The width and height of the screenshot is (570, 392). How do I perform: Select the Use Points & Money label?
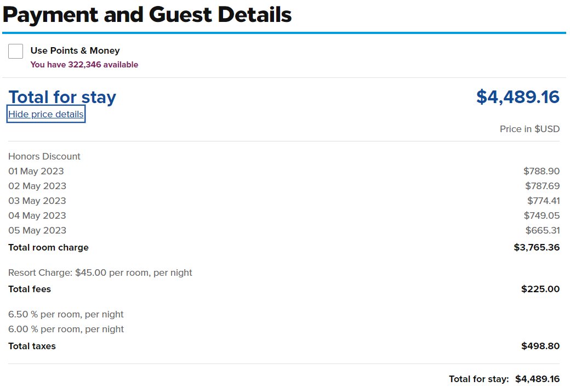point(75,50)
